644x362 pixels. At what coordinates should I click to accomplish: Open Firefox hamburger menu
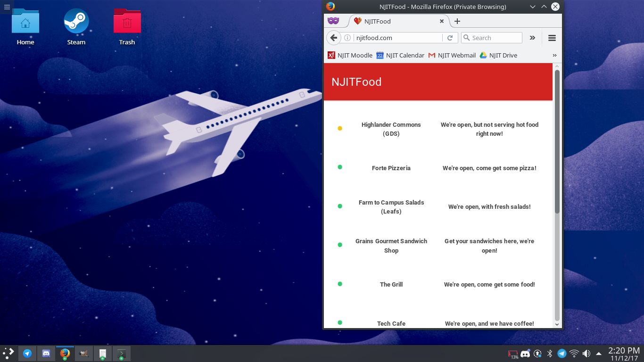(x=552, y=38)
